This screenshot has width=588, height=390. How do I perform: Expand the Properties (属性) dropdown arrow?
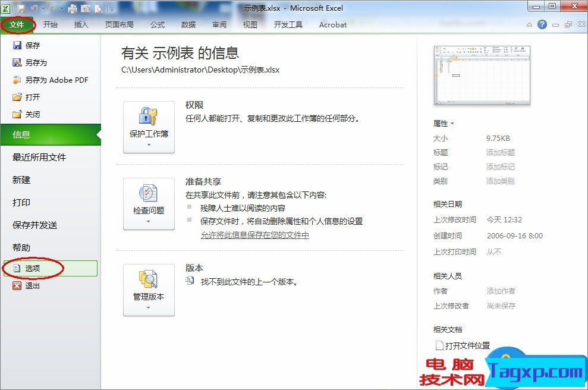452,124
